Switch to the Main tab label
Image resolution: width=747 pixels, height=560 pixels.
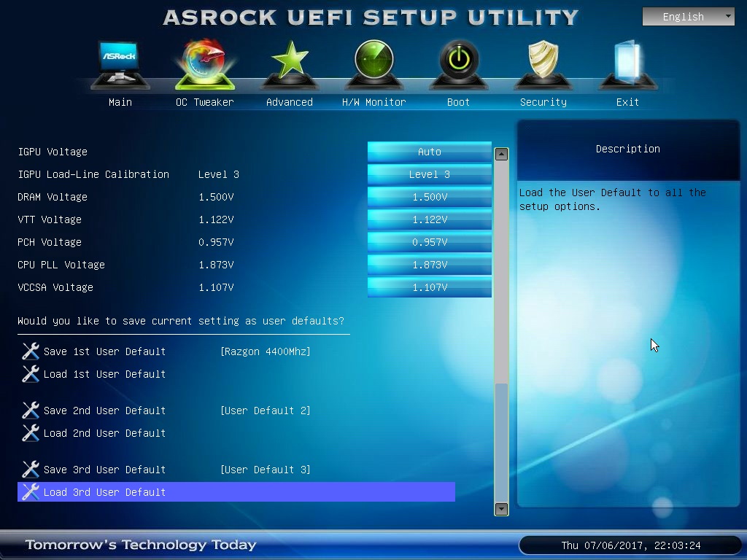tap(120, 102)
